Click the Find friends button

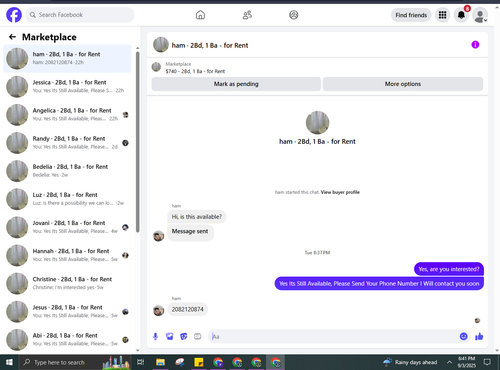click(411, 15)
